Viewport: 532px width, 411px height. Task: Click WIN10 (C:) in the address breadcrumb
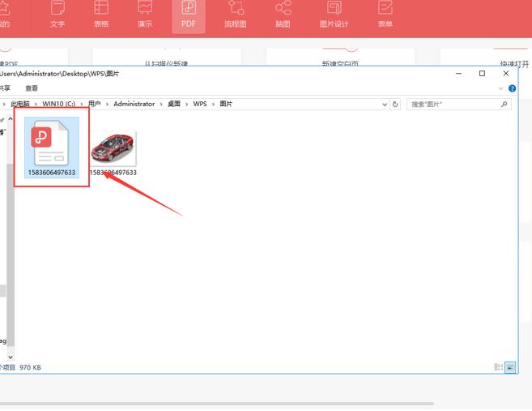coord(58,104)
